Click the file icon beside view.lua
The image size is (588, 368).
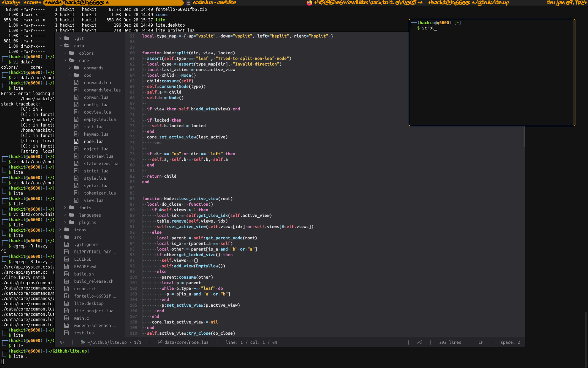76,200
